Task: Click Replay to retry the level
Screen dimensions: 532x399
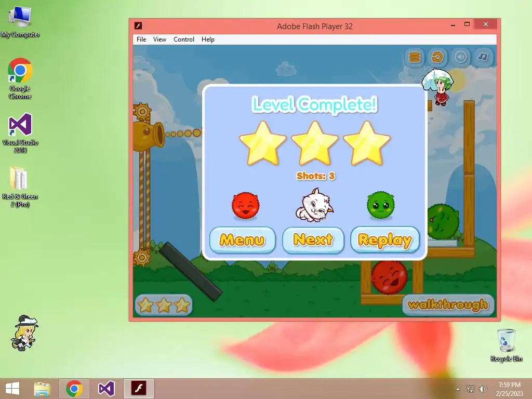Action: tap(385, 240)
